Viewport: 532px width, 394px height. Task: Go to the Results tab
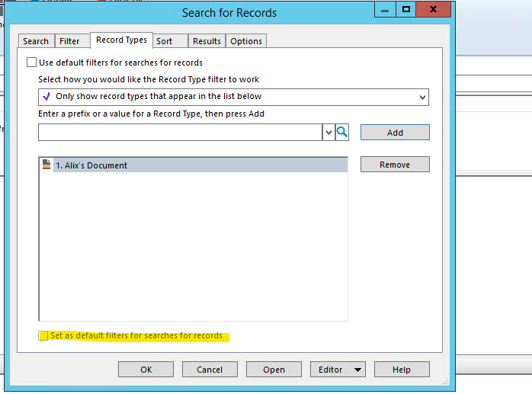click(207, 41)
